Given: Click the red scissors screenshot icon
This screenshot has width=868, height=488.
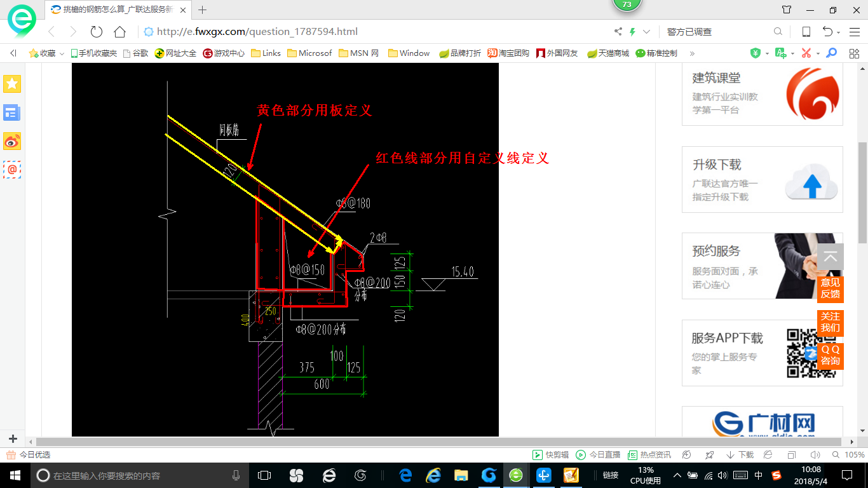Looking at the screenshot, I should click(x=806, y=53).
